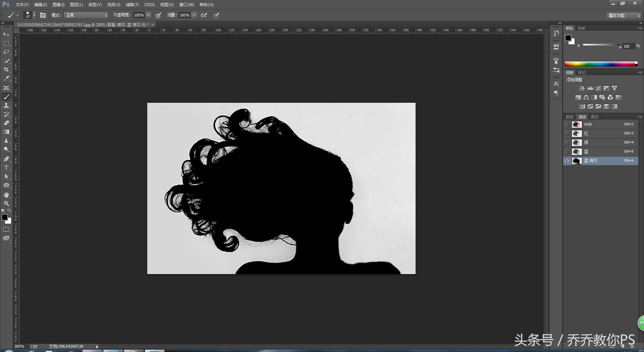Open the 模式 blend mode dropdown
644x352 pixels.
pos(87,15)
